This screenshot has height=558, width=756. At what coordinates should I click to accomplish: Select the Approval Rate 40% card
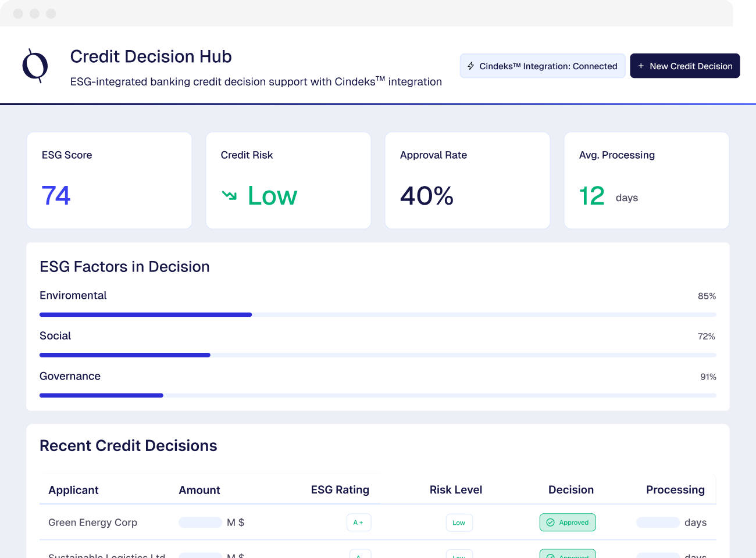(467, 180)
